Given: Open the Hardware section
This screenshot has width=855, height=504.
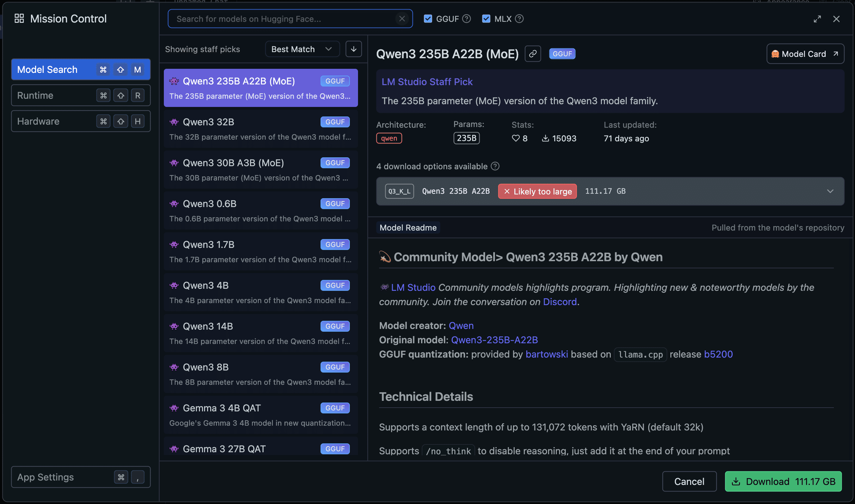Looking at the screenshot, I should point(81,121).
